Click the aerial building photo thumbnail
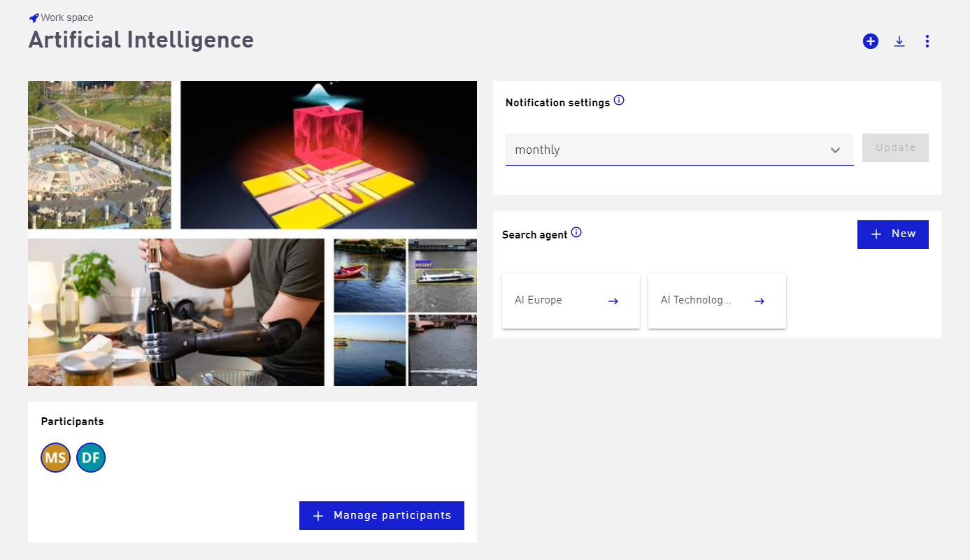 [x=99, y=155]
